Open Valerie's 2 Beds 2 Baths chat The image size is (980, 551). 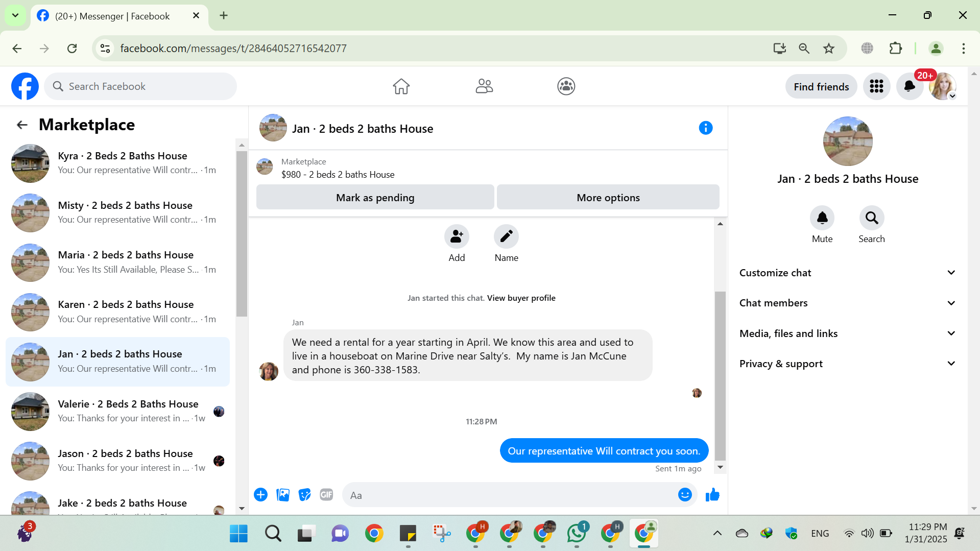pyautogui.click(x=118, y=411)
